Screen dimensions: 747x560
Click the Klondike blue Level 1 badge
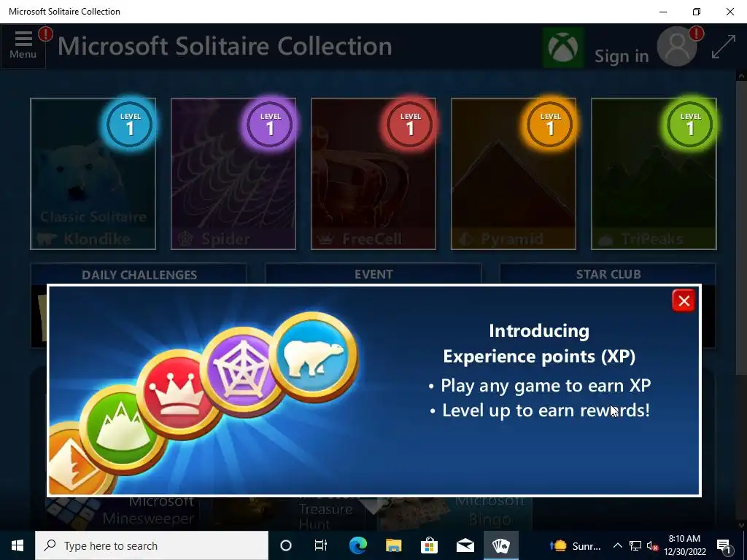pyautogui.click(x=130, y=125)
